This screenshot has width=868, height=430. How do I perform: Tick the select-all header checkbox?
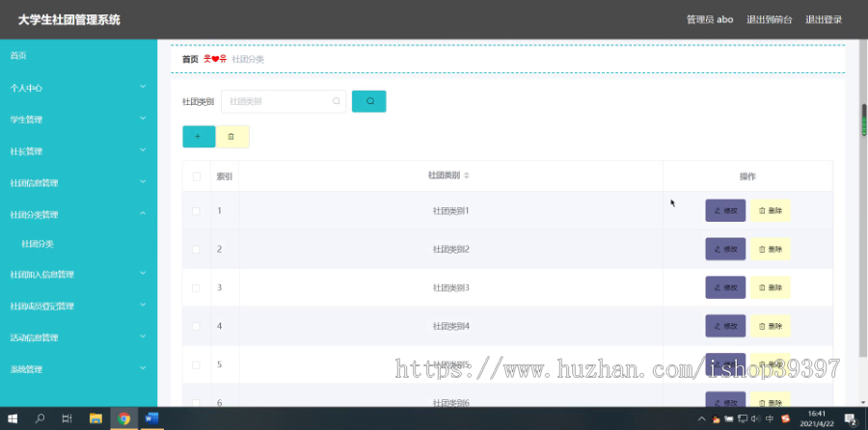[197, 176]
